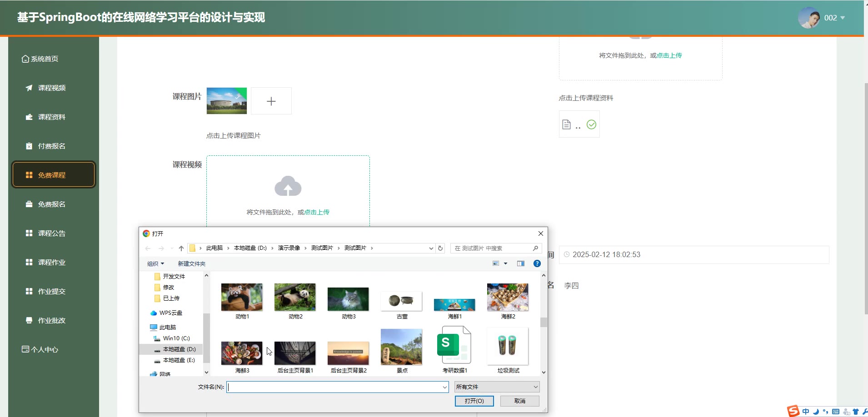Click the cloud upload icon for course video
This screenshot has height=417, width=868.
click(x=288, y=186)
